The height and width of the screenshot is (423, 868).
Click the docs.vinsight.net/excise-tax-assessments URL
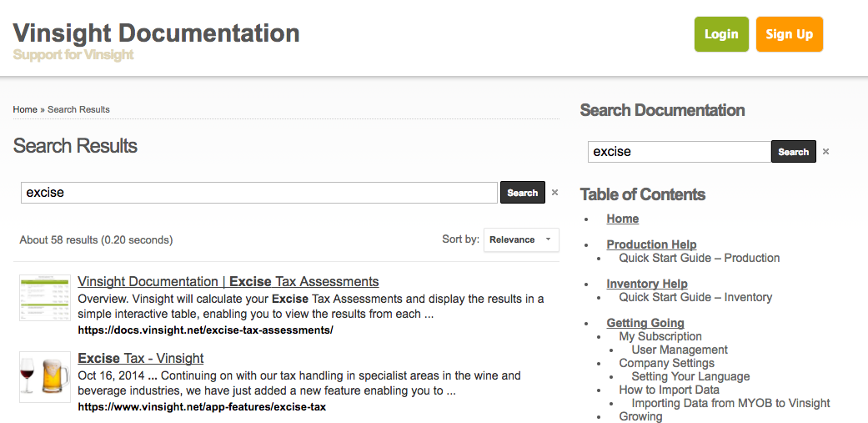click(205, 330)
